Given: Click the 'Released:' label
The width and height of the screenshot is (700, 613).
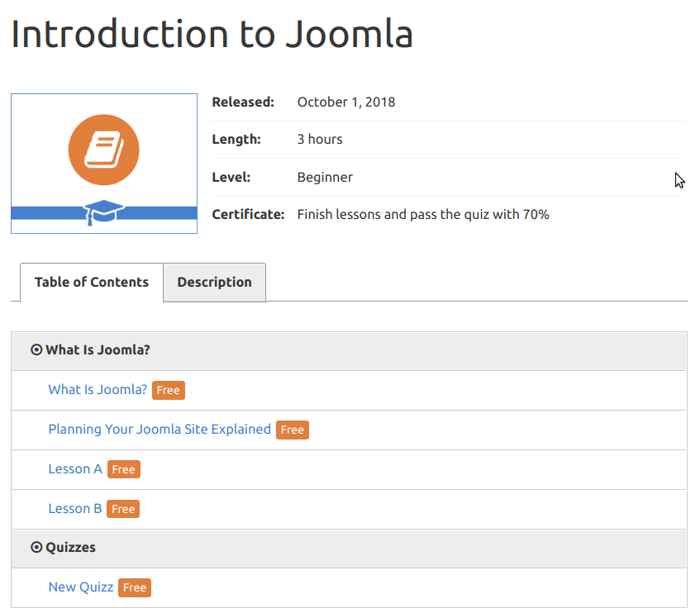Looking at the screenshot, I should [x=243, y=102].
